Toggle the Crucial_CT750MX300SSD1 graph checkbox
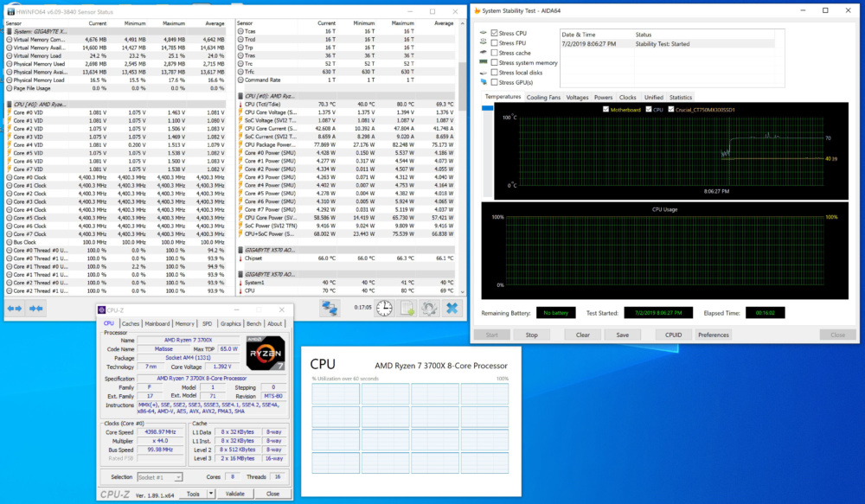 pyautogui.click(x=671, y=109)
